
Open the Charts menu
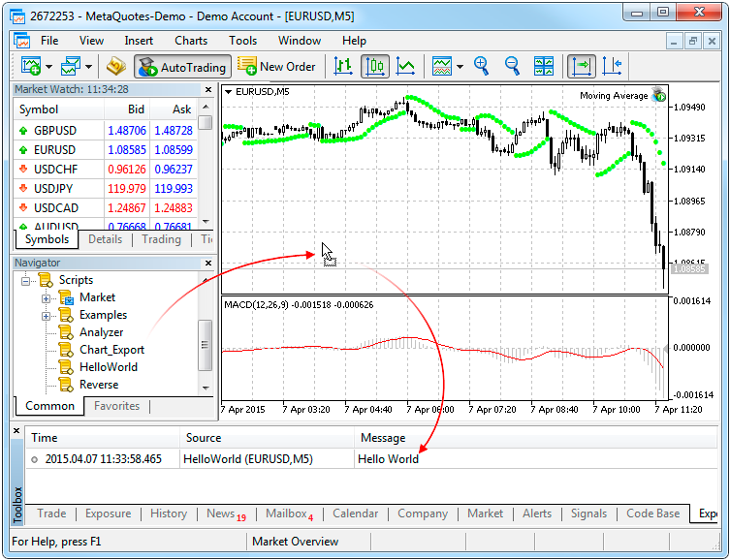(191, 41)
